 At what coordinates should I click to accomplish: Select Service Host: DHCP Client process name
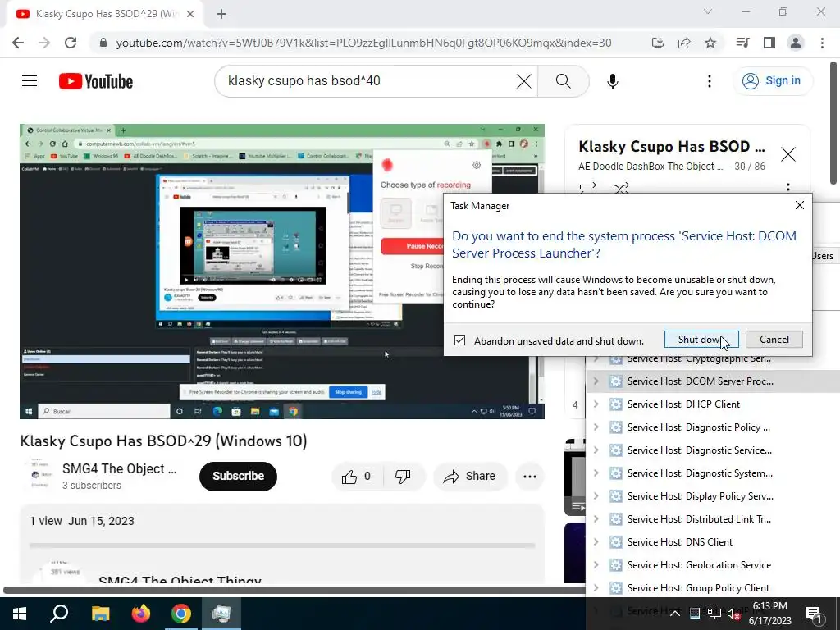click(x=683, y=404)
